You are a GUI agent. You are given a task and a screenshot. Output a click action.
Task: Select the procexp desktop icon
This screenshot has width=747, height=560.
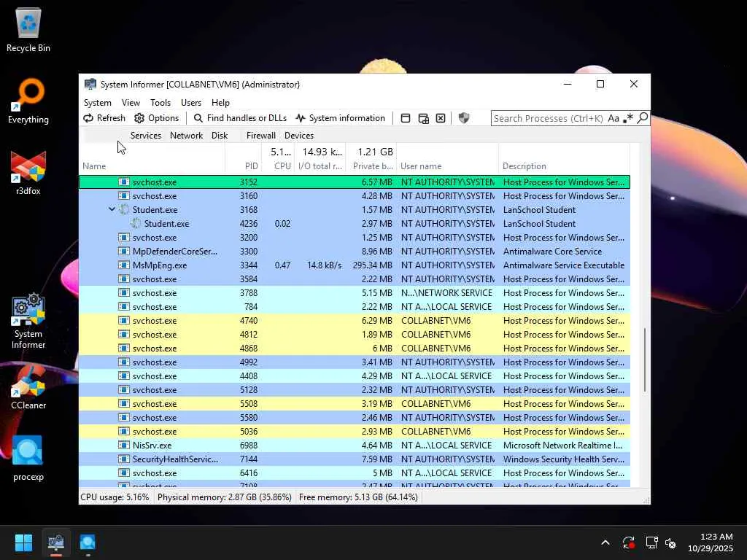[x=28, y=459]
